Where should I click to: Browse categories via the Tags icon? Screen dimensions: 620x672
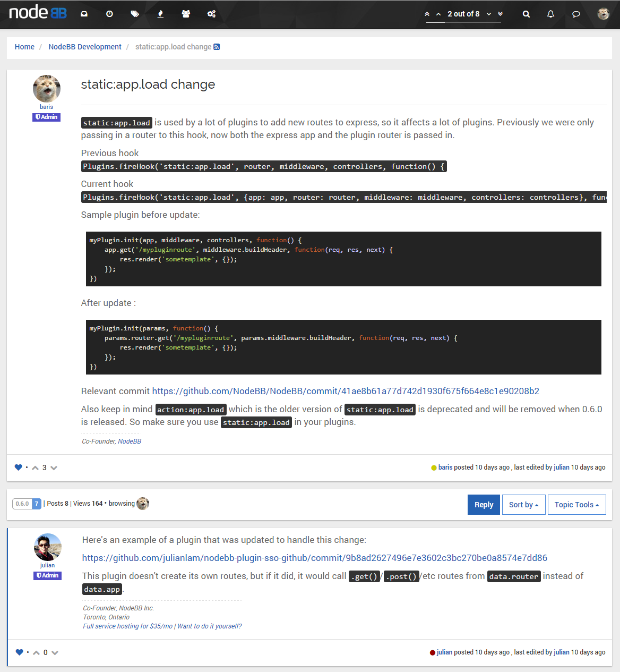135,14
